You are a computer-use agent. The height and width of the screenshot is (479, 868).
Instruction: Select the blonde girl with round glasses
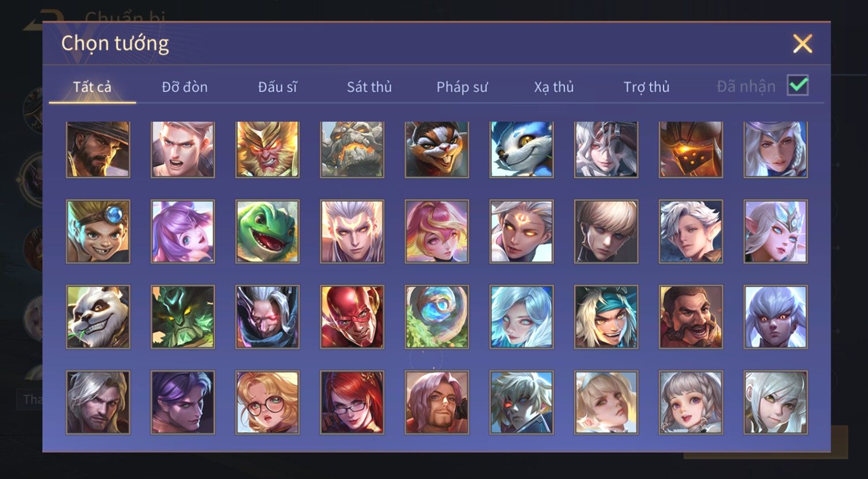(267, 402)
